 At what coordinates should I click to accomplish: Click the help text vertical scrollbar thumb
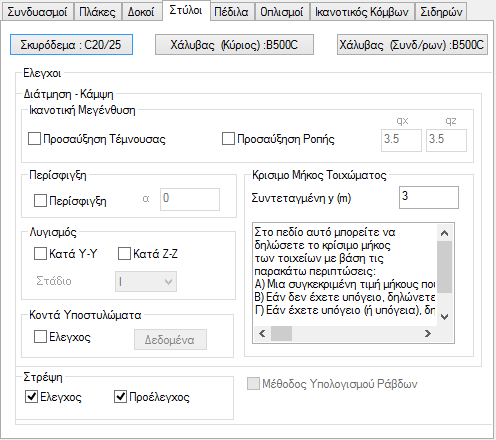point(444,267)
